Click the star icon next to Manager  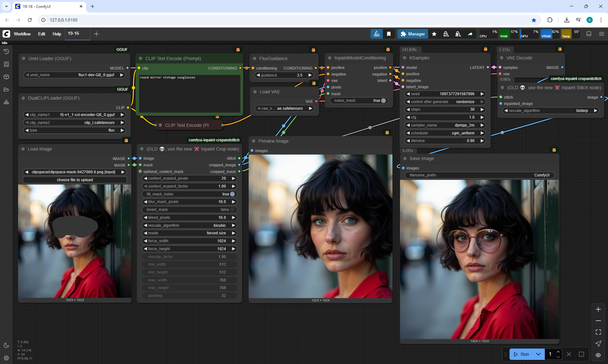(434, 34)
